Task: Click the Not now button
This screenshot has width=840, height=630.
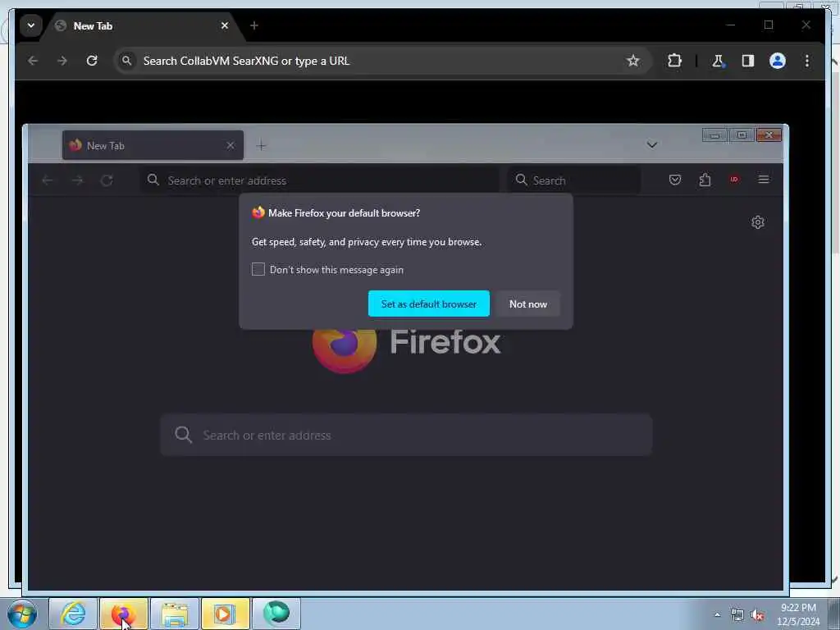Action: coord(527,304)
